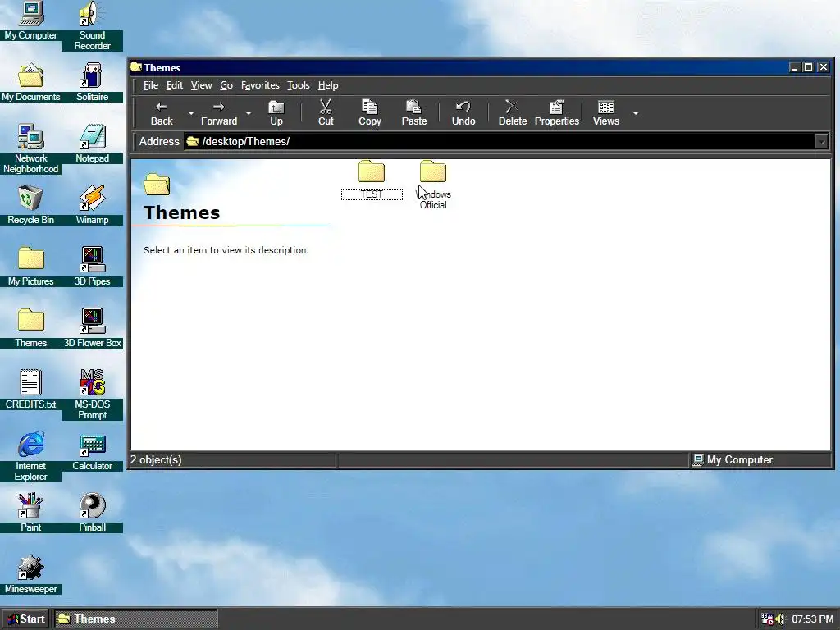Screen dimensions: 840x630
Task: Undo the last action
Action: click(463, 113)
